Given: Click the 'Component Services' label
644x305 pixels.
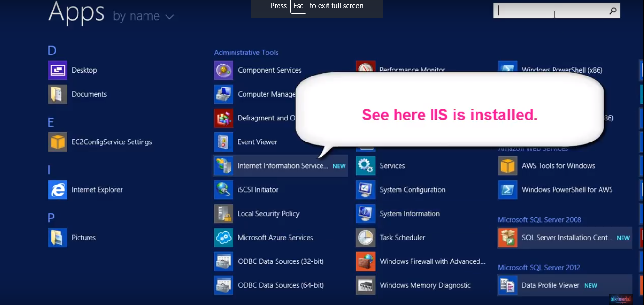Looking at the screenshot, I should (270, 70).
